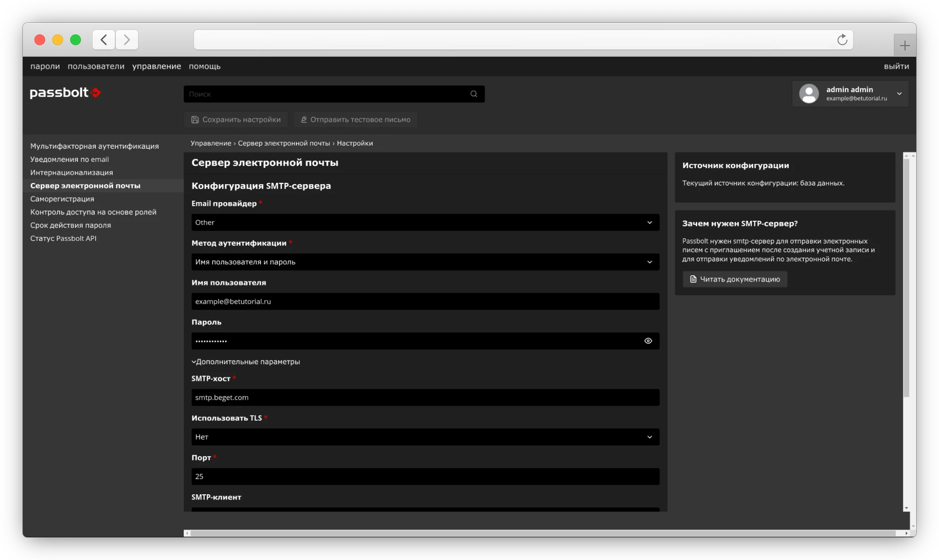Show password using the eye icon
The width and height of the screenshot is (939, 560).
(x=648, y=341)
